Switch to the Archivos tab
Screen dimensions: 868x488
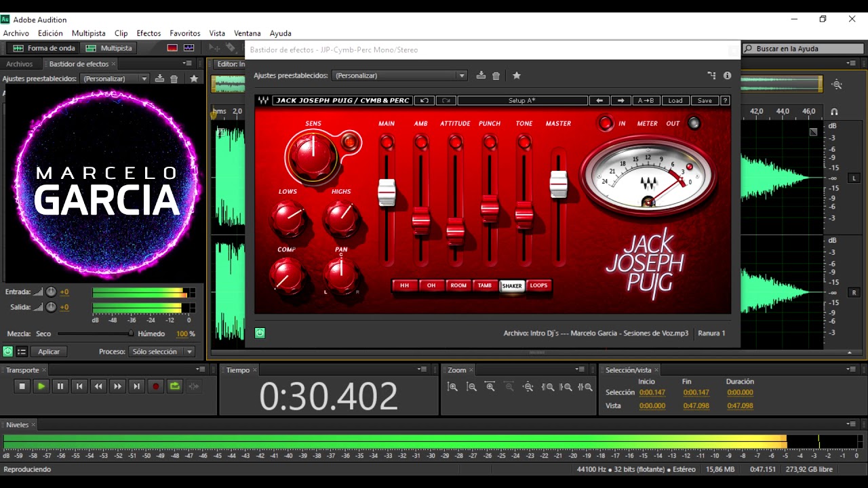coord(19,64)
